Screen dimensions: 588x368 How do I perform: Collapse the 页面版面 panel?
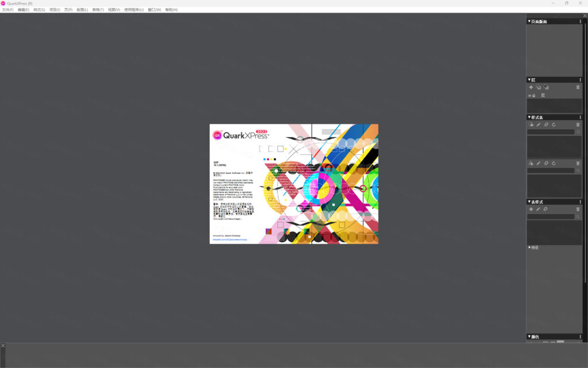529,21
